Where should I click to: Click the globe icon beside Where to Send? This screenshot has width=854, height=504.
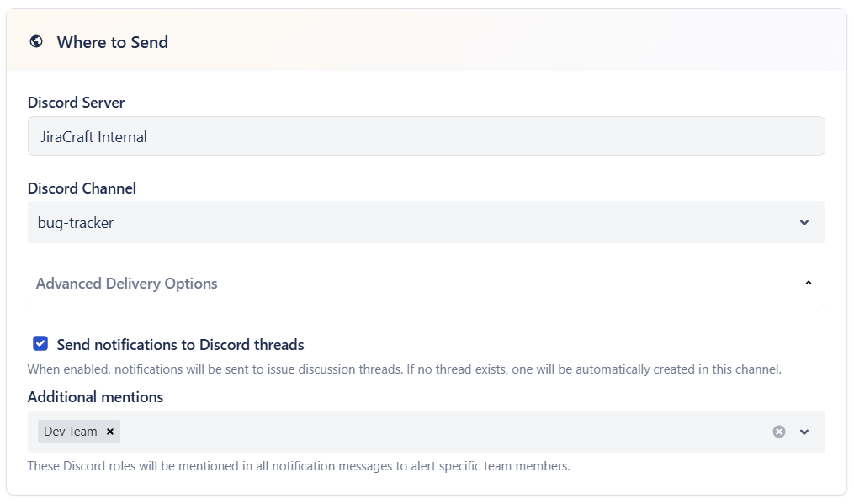click(36, 41)
